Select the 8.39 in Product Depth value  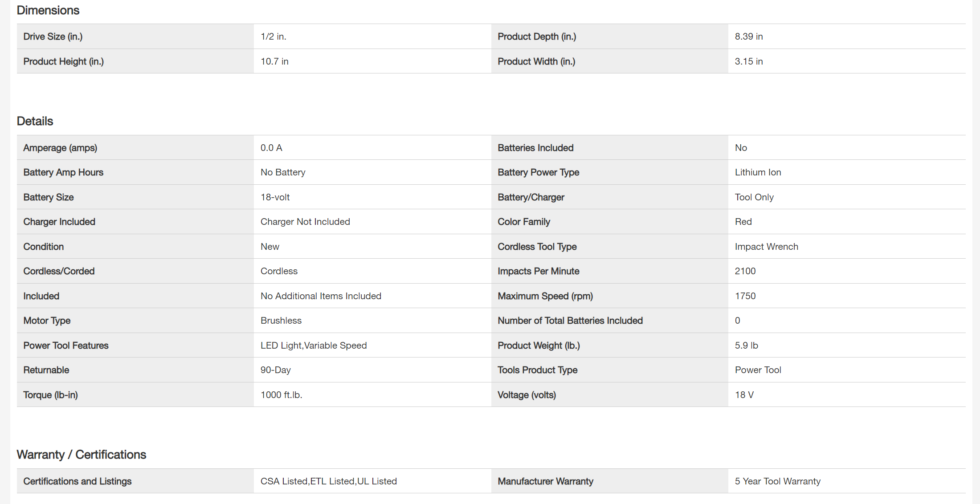click(x=749, y=37)
